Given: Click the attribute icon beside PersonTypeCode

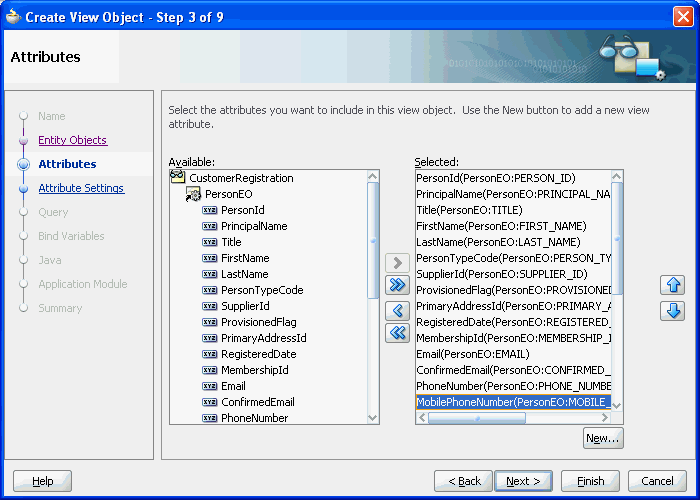Looking at the screenshot, I should coord(209,290).
